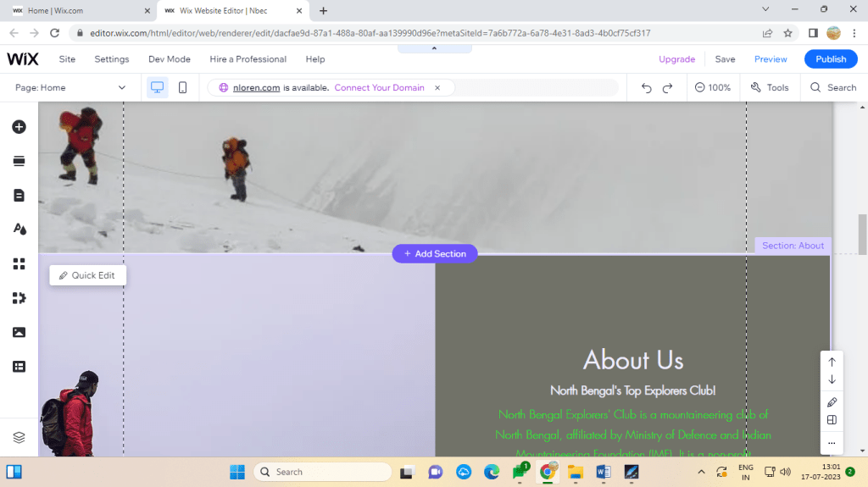Screen dimensions: 868x487
Task: Open the Layers icon at bottom left
Action: [19, 437]
